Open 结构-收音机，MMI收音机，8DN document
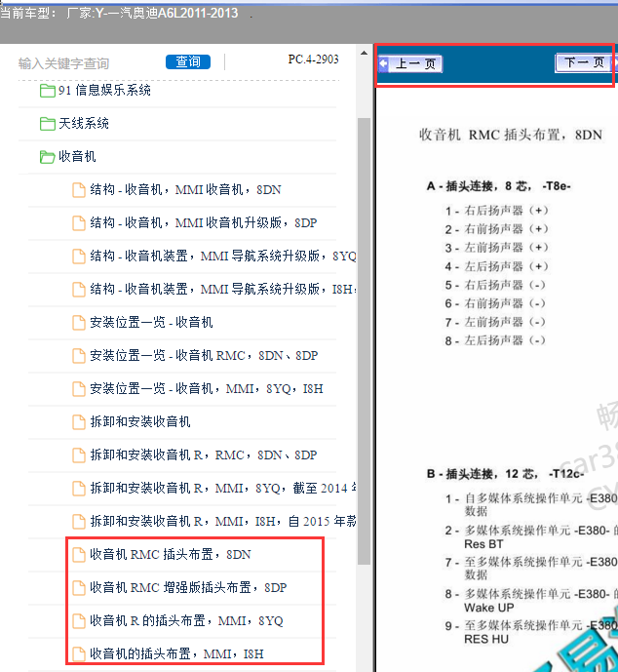The width and height of the screenshot is (618, 672). point(185,190)
